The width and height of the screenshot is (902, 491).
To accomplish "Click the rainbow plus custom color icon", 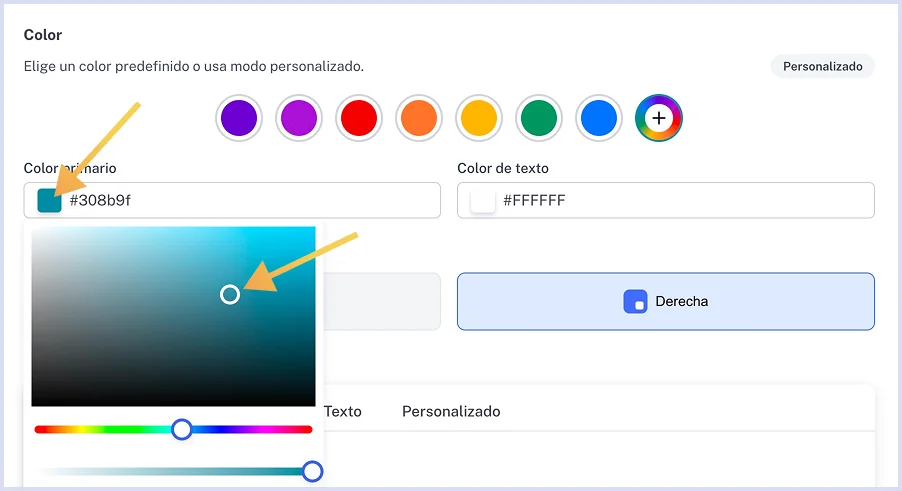I will [658, 119].
